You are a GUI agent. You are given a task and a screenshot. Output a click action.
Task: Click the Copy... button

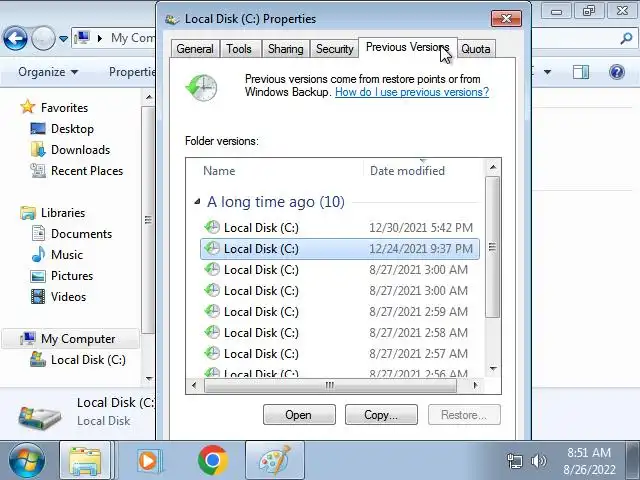(x=381, y=415)
